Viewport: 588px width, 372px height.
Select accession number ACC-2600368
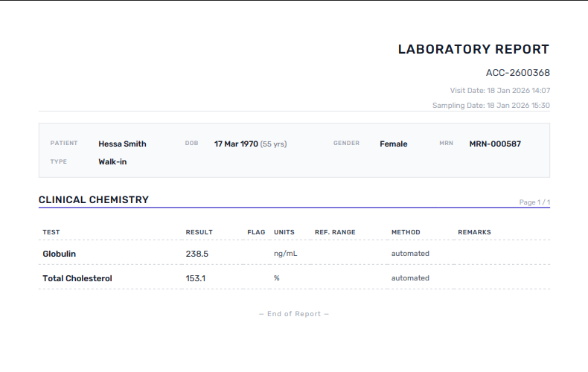(x=518, y=73)
